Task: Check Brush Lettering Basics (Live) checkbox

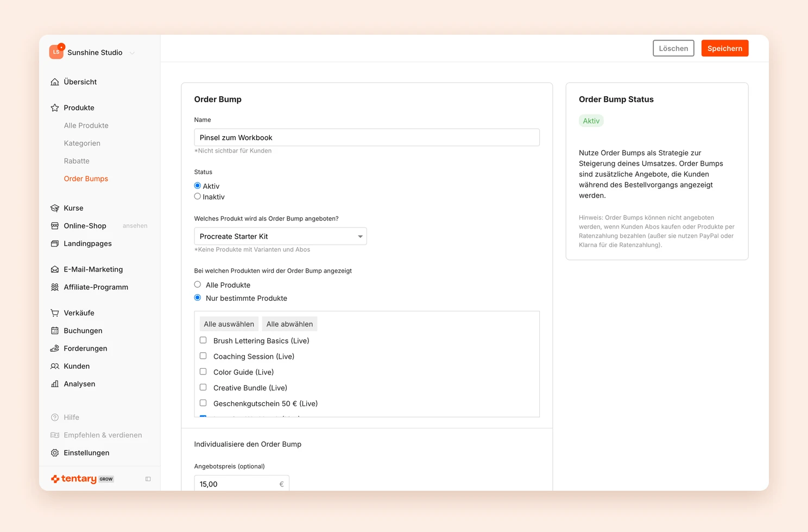Action: pos(203,340)
